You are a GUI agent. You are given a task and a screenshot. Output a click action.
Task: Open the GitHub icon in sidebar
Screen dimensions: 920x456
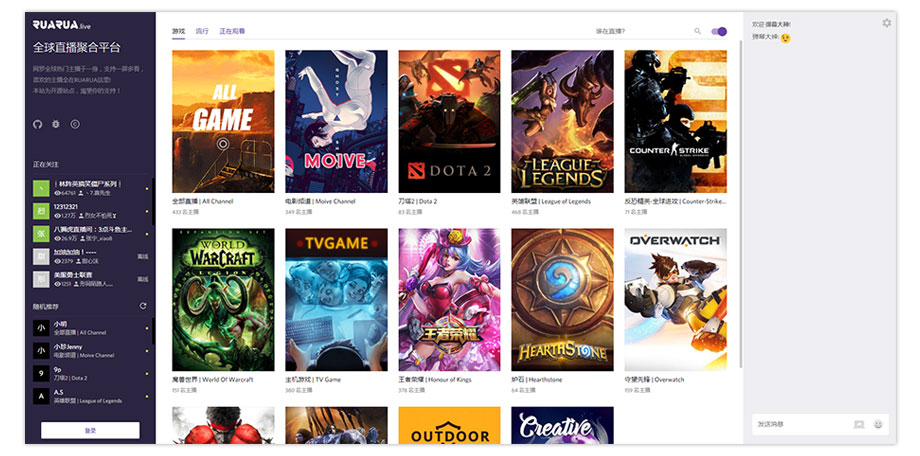coord(38,124)
